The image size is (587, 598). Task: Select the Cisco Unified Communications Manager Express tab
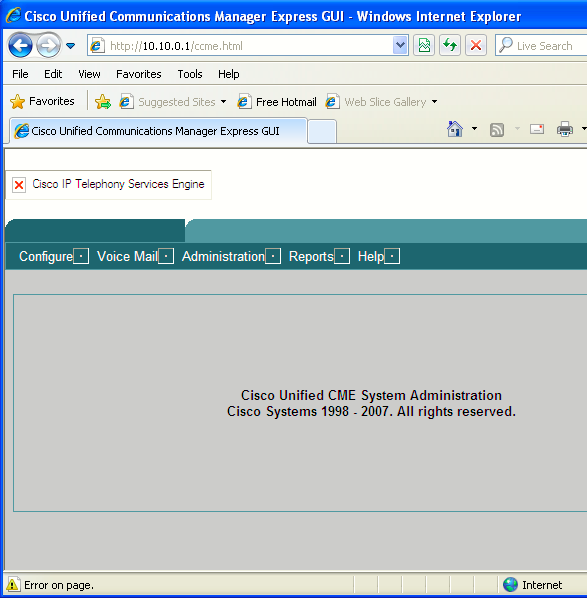[x=158, y=131]
